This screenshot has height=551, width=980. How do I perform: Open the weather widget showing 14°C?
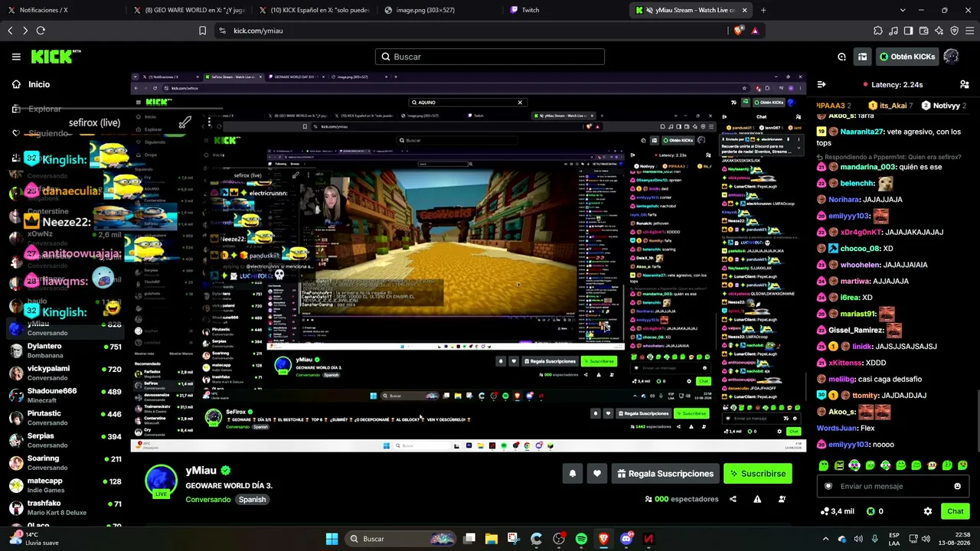pos(34,539)
